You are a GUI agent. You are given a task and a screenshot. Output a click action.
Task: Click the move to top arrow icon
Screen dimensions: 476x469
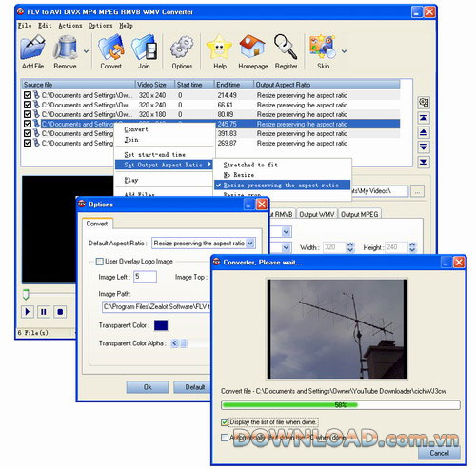[424, 118]
